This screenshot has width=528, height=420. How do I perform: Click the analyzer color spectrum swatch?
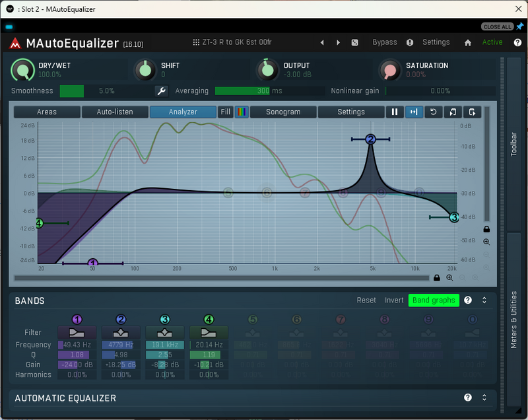pyautogui.click(x=242, y=112)
